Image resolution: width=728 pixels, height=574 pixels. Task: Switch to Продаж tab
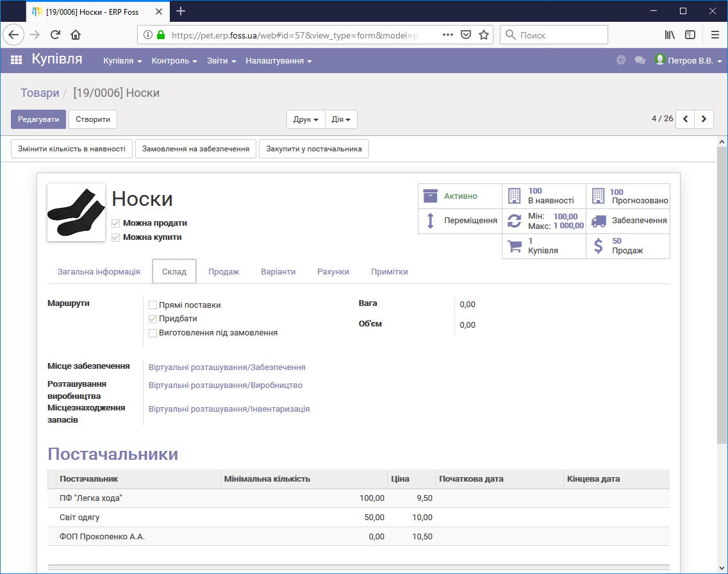click(224, 272)
